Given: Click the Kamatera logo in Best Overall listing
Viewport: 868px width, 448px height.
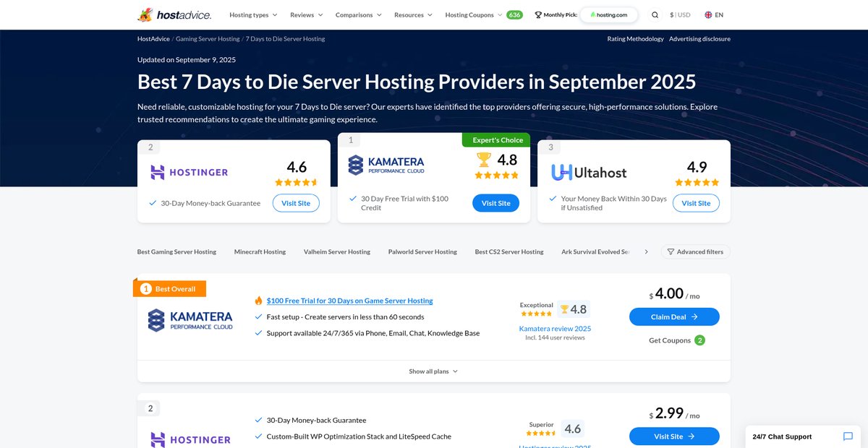Looking at the screenshot, I should 190,320.
